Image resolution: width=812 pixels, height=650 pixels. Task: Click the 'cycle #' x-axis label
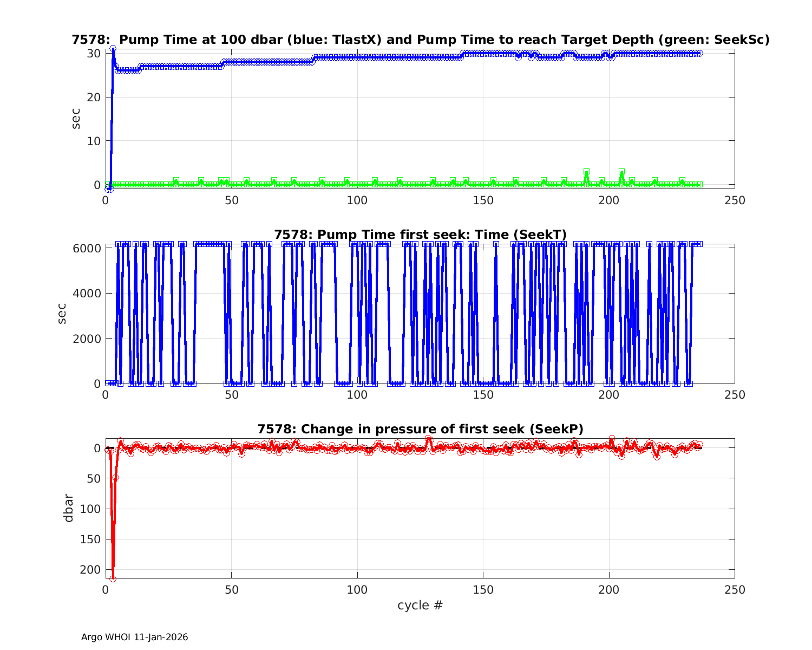pos(420,605)
